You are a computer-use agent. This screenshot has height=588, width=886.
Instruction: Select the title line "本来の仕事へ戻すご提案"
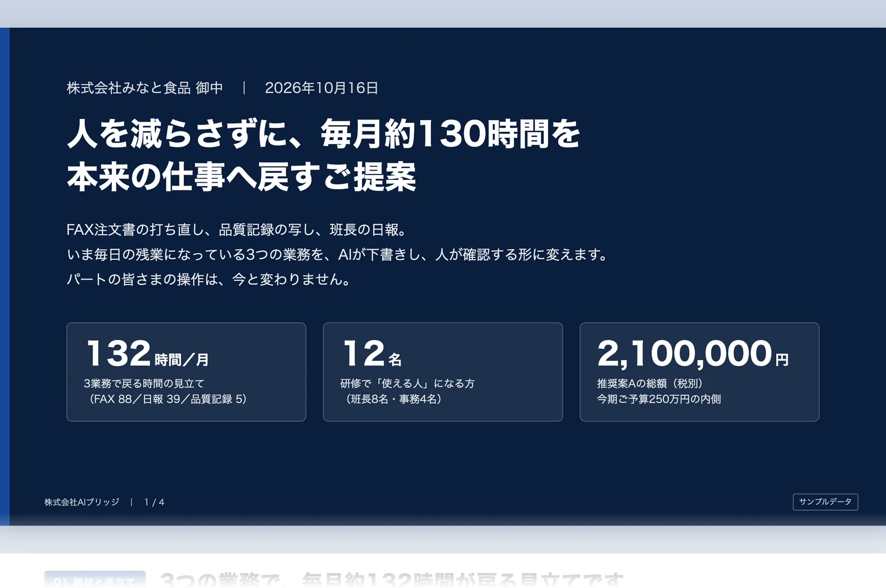(x=241, y=177)
